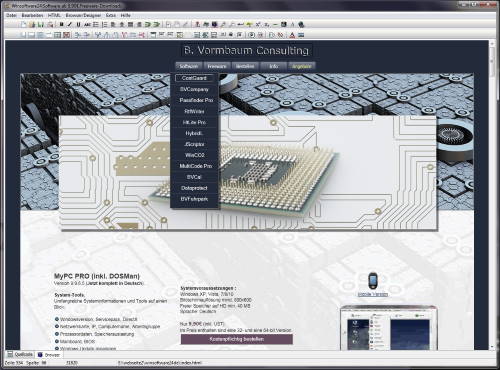Select MultiCode Pro in the submenu
Viewport: 500px width, 370px height.
(196, 166)
